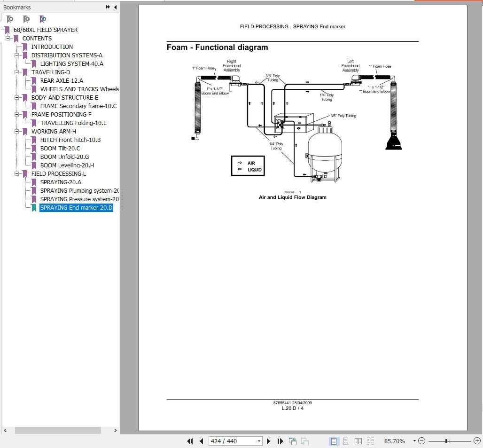Viewport: 483px width, 448px height.
Task: Click the bookmark options icon with blue arrow
Action: click(x=43, y=19)
